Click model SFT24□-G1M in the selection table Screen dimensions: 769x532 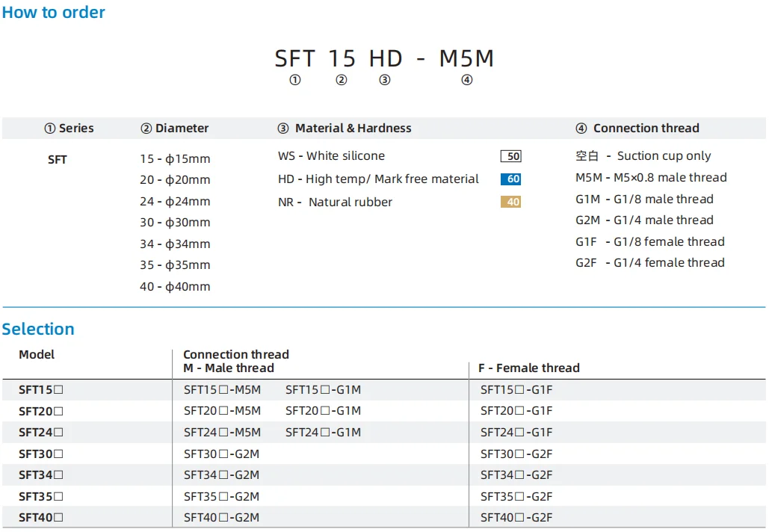pyautogui.click(x=323, y=432)
